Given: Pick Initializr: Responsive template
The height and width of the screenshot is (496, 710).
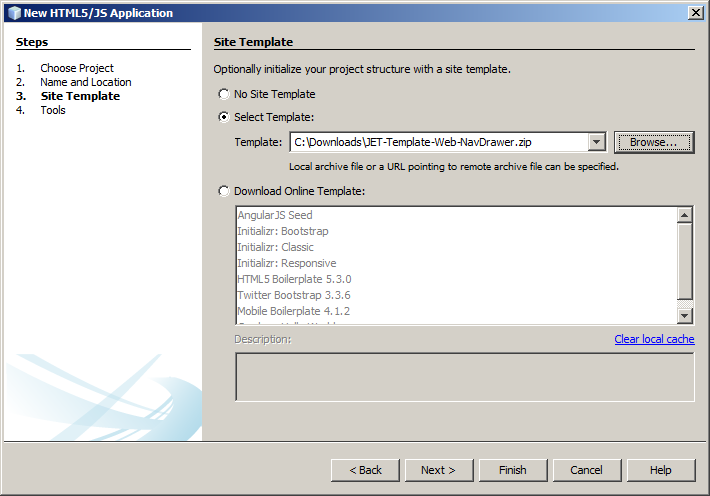Looking at the screenshot, I should coord(456,263).
